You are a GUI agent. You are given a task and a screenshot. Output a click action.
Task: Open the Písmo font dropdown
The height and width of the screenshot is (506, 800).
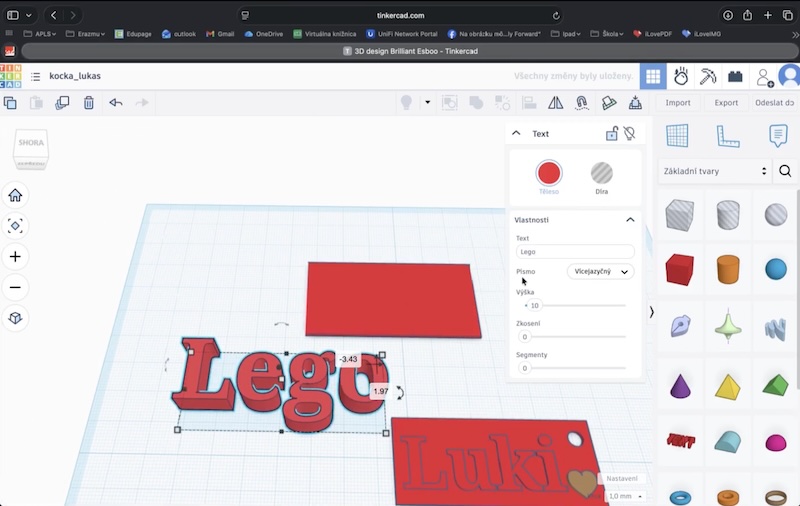(x=601, y=271)
